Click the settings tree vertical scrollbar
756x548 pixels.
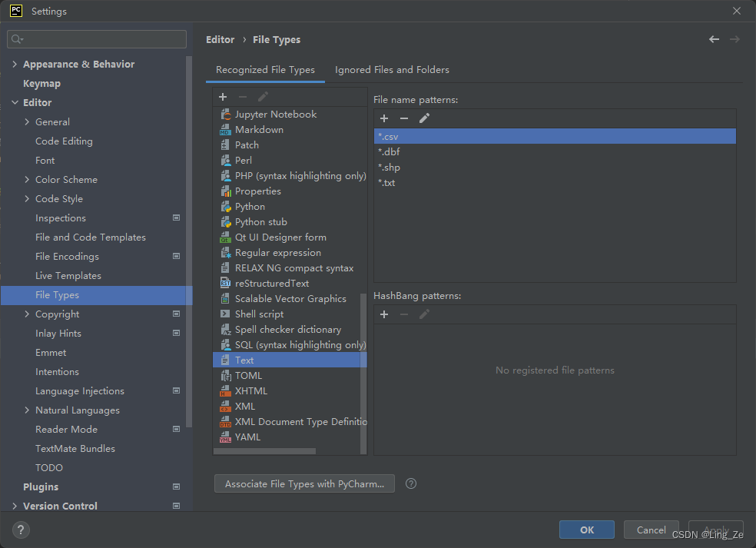click(189, 241)
